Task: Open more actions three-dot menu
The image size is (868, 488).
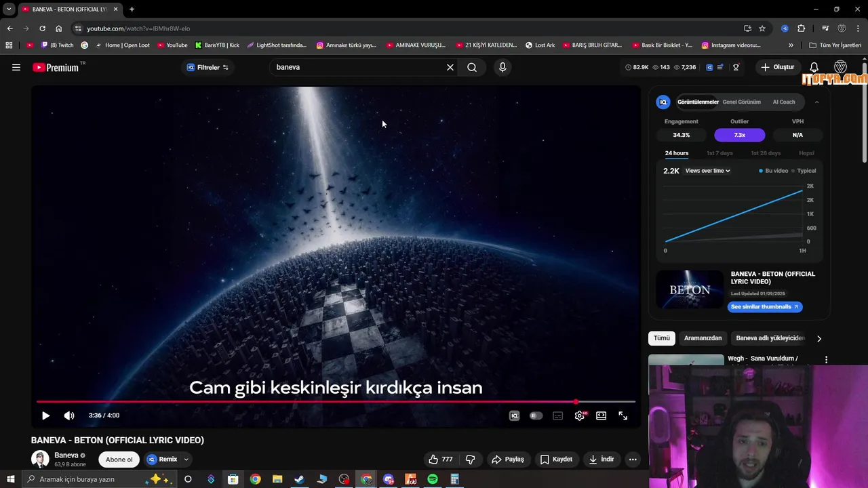Action: [633, 459]
